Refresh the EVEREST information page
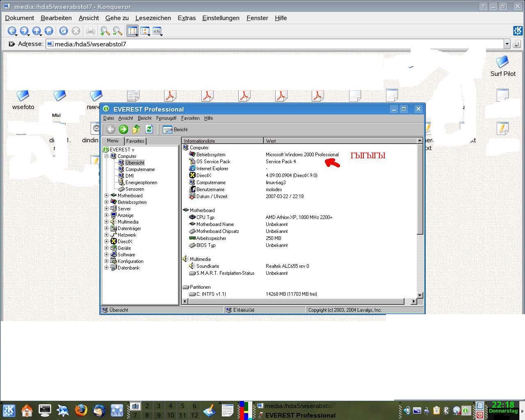Screen dimensions: 525x420 (x=149, y=129)
